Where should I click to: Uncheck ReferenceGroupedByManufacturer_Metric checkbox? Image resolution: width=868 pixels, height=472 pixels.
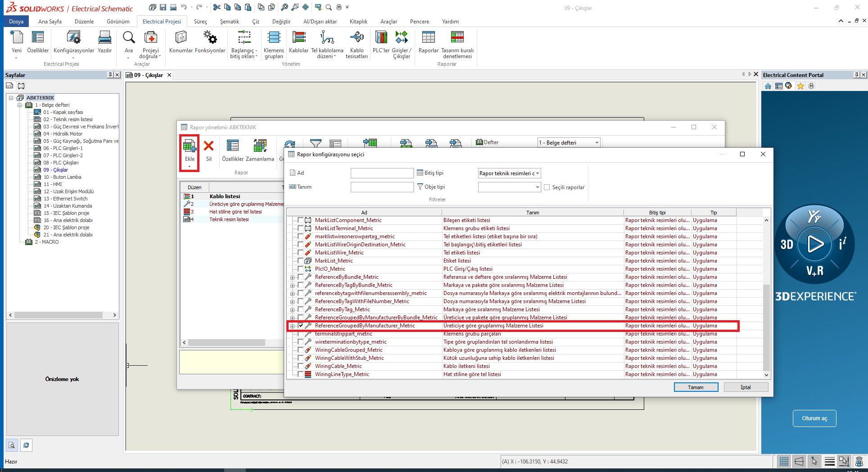301,326
